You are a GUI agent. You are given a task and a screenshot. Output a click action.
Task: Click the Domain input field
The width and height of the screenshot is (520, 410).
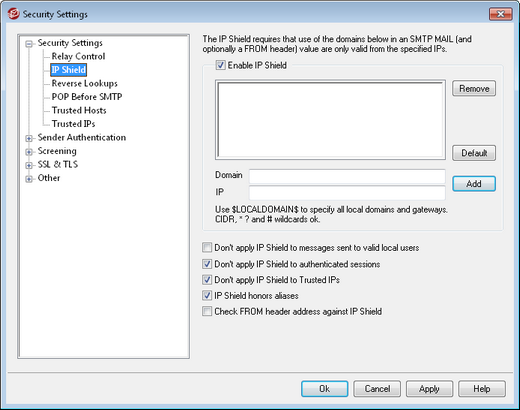point(347,176)
